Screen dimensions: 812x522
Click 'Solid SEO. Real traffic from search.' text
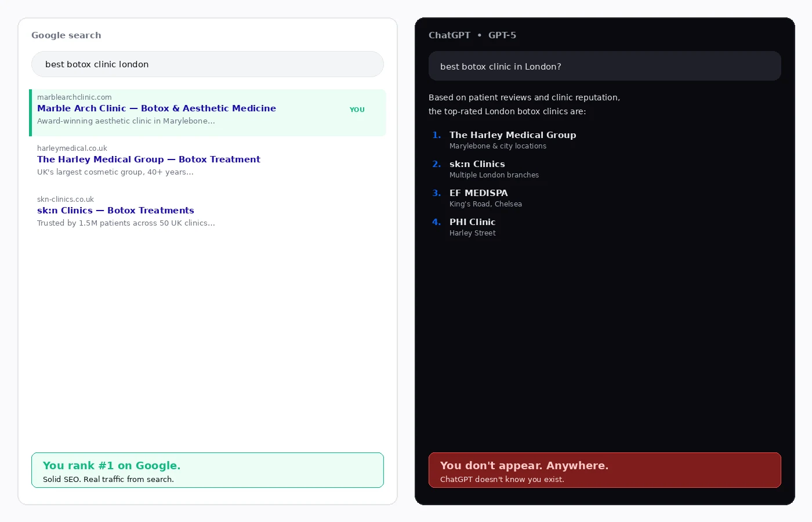tap(108, 480)
